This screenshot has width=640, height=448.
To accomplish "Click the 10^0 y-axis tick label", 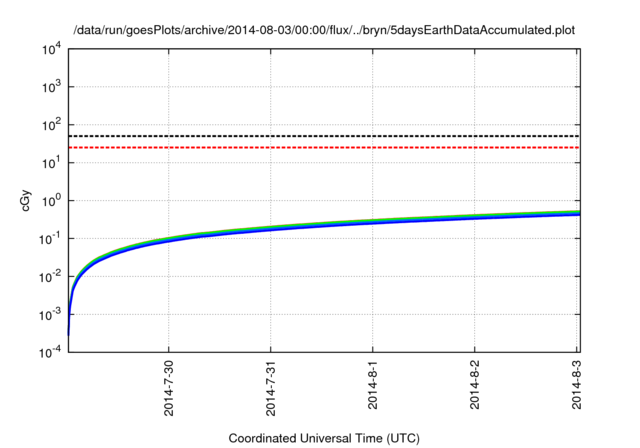I will (x=51, y=201).
